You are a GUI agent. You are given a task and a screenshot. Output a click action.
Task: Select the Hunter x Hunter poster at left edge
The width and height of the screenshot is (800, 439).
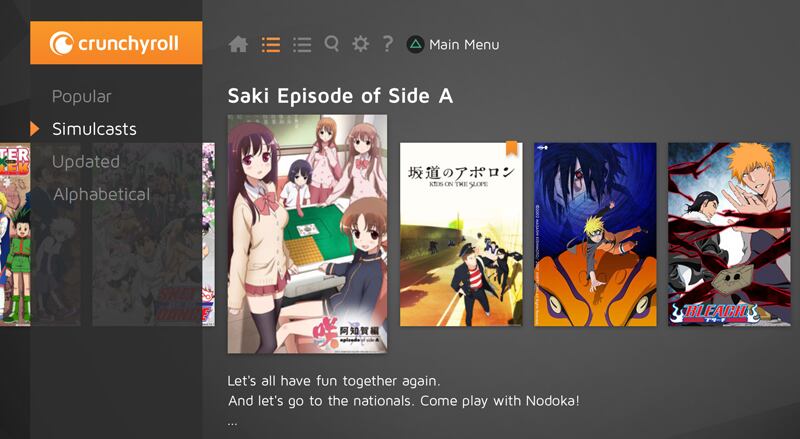point(15,234)
